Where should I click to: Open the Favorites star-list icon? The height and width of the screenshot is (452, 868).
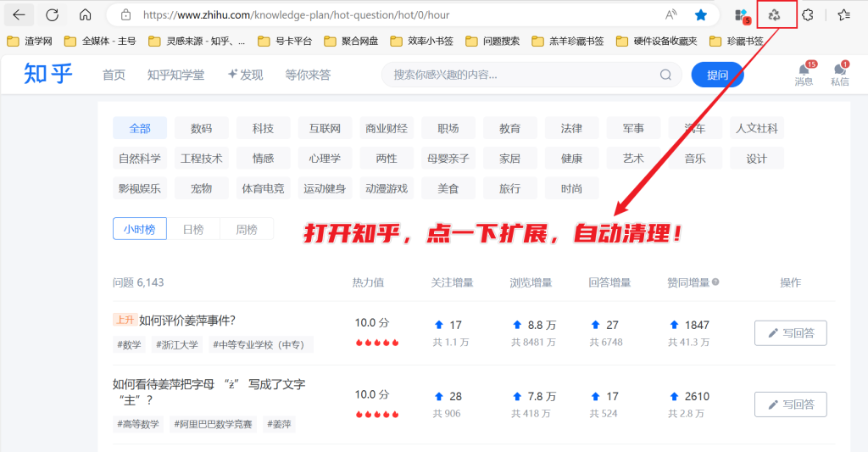(843, 15)
